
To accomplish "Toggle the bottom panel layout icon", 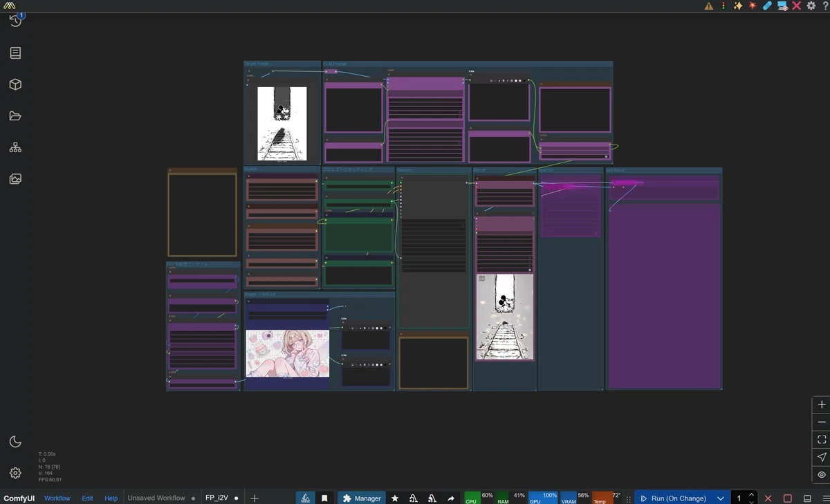I will pyautogui.click(x=807, y=498).
